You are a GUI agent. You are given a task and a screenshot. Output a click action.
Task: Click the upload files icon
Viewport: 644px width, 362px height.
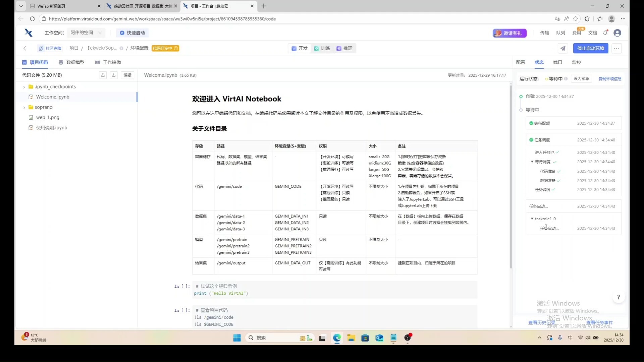click(103, 75)
